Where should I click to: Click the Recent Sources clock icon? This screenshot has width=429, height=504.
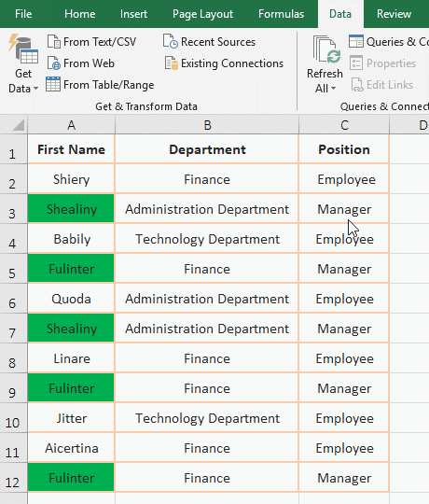(x=171, y=41)
